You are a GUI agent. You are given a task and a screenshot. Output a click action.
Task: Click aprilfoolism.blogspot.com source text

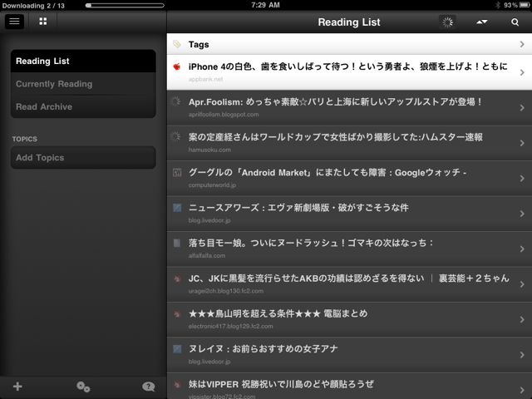pos(224,115)
